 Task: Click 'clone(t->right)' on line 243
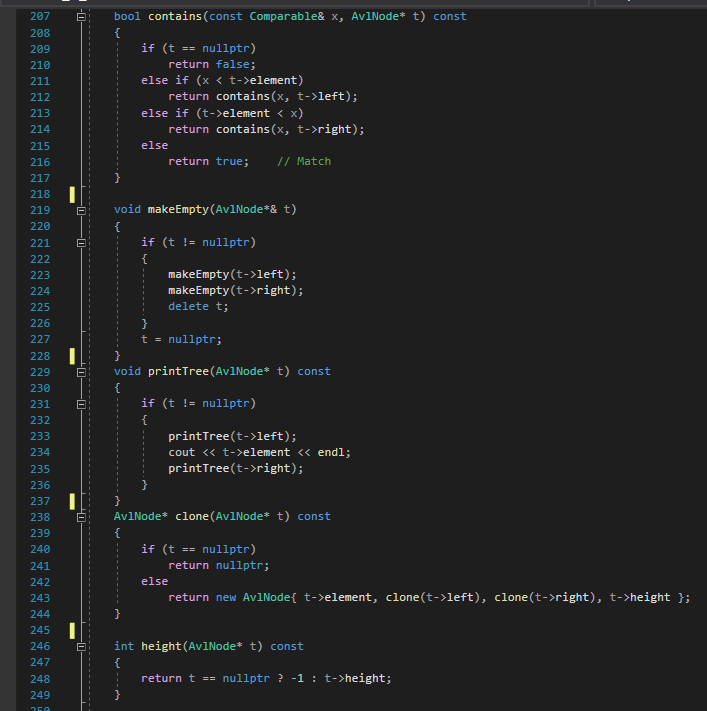click(545, 598)
